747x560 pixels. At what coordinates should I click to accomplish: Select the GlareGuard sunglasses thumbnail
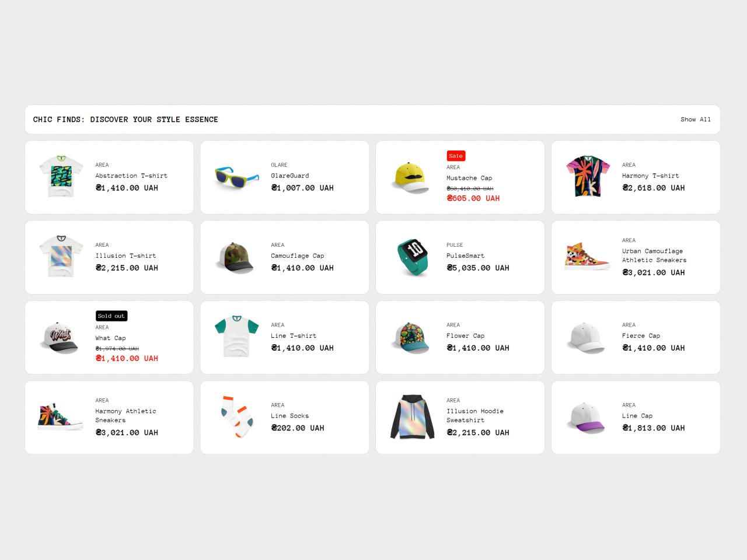pos(237,177)
